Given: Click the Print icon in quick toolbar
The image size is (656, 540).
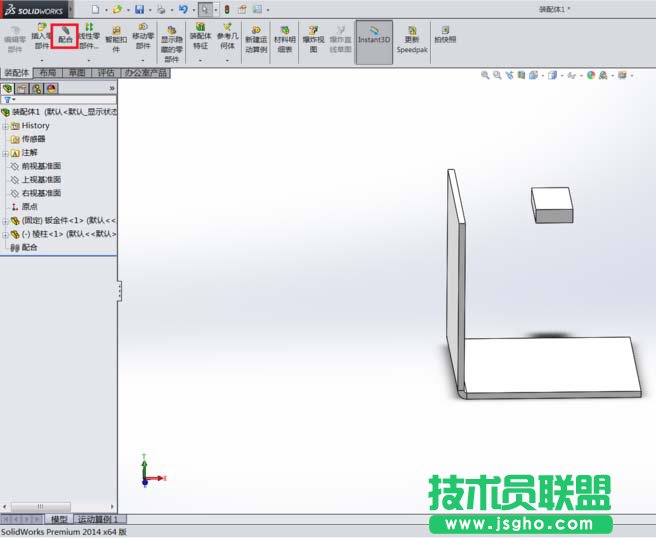Looking at the screenshot, I should click(x=161, y=9).
